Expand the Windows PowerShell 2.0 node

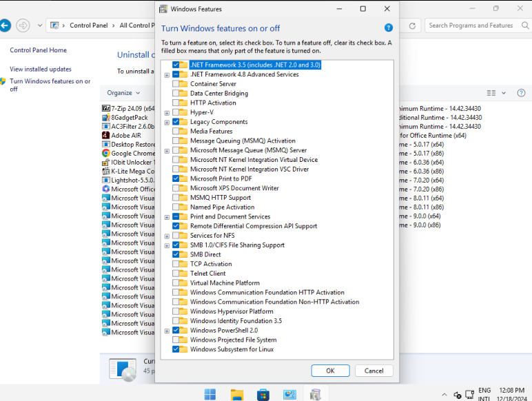click(x=167, y=331)
